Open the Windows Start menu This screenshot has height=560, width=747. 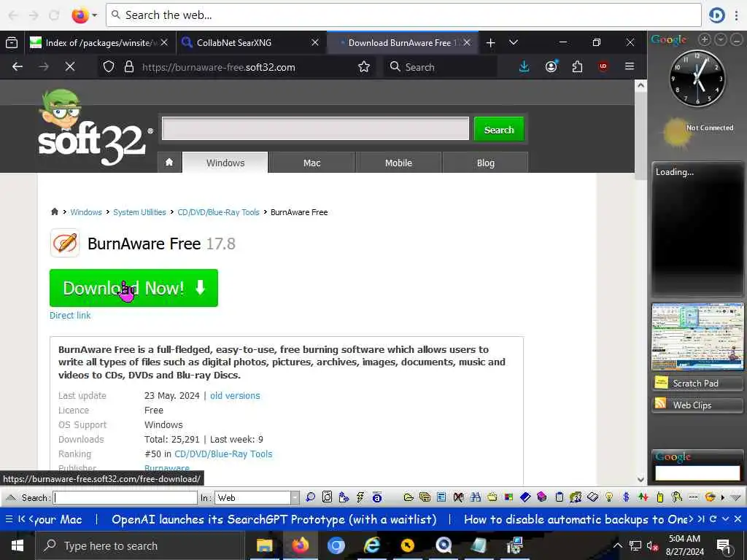(18, 545)
